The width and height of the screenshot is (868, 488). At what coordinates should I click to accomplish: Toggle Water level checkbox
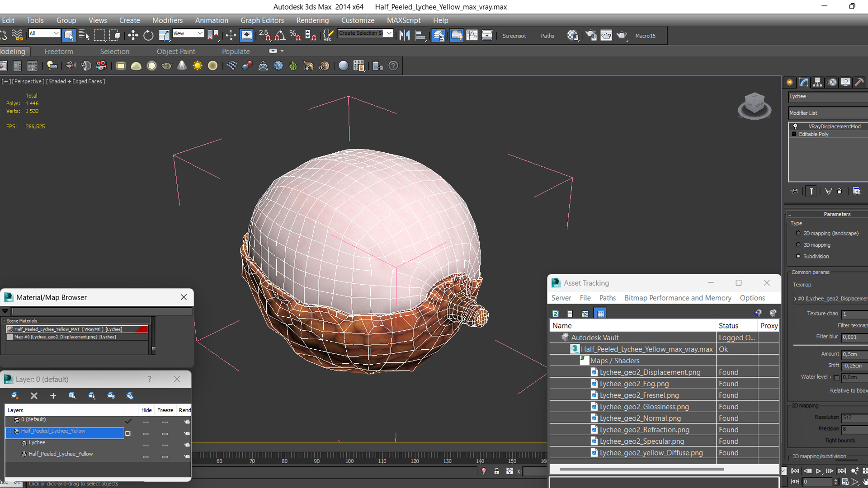point(836,377)
